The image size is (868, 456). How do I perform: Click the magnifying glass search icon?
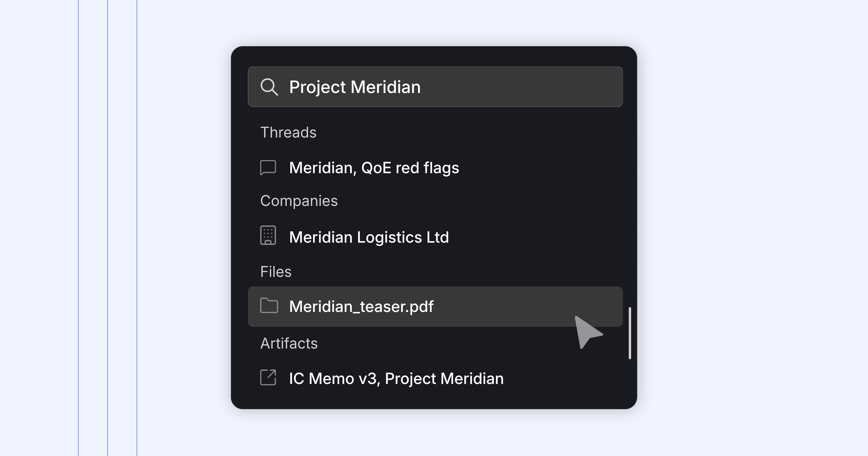tap(269, 87)
